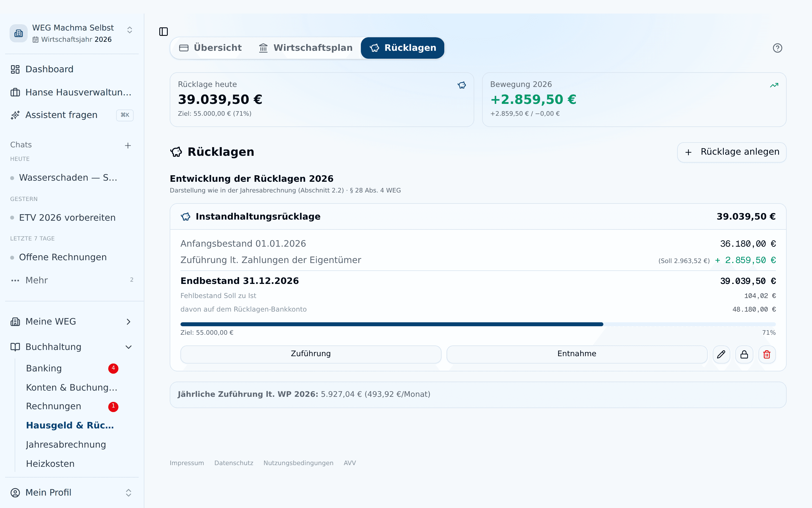Open Dashboard in the sidebar
The image size is (812, 508).
point(72,69)
